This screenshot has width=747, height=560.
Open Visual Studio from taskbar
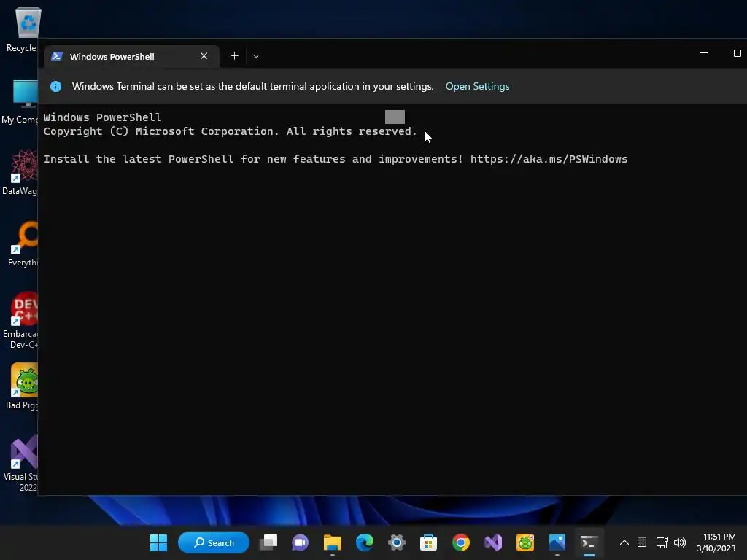(493, 542)
